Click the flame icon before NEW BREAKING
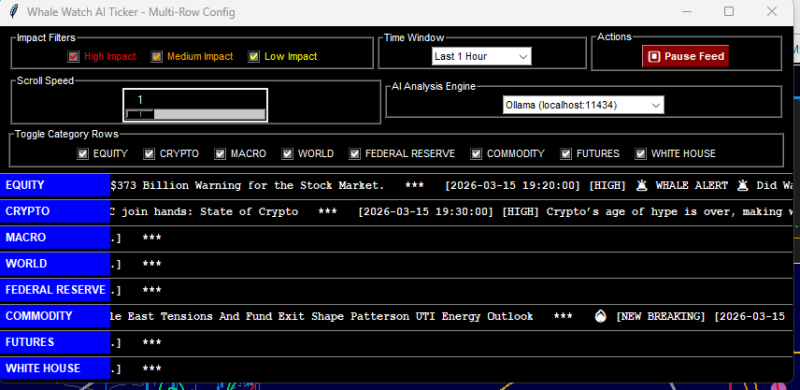 (x=601, y=316)
